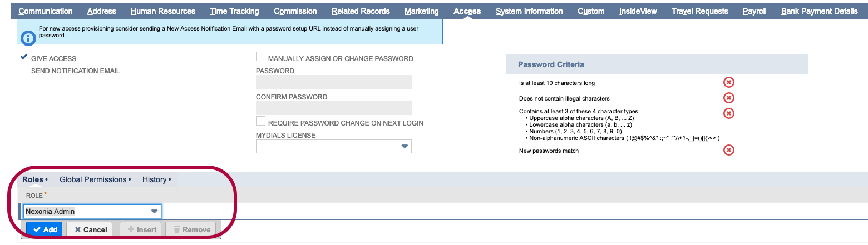This screenshot has height=245, width=868.
Task: Click into the Password field
Action: click(333, 82)
